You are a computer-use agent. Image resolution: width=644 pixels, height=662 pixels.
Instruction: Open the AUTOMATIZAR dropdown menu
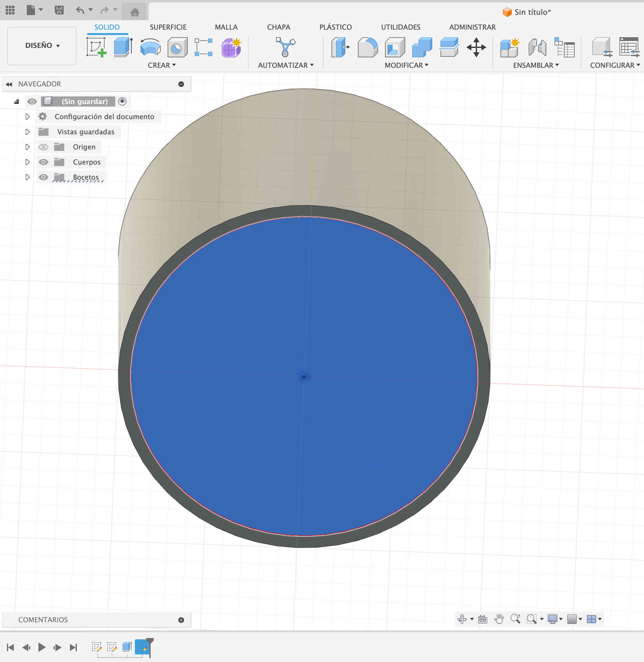click(x=285, y=65)
